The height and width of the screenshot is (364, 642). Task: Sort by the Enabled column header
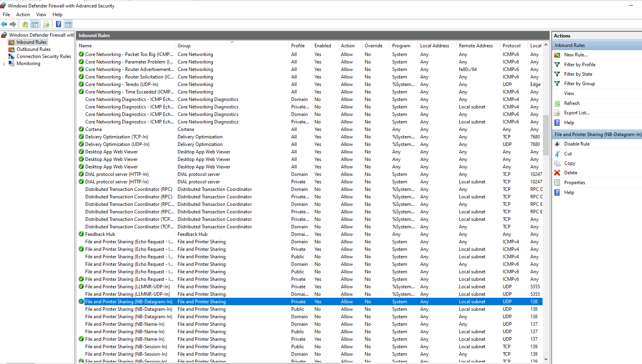point(325,46)
